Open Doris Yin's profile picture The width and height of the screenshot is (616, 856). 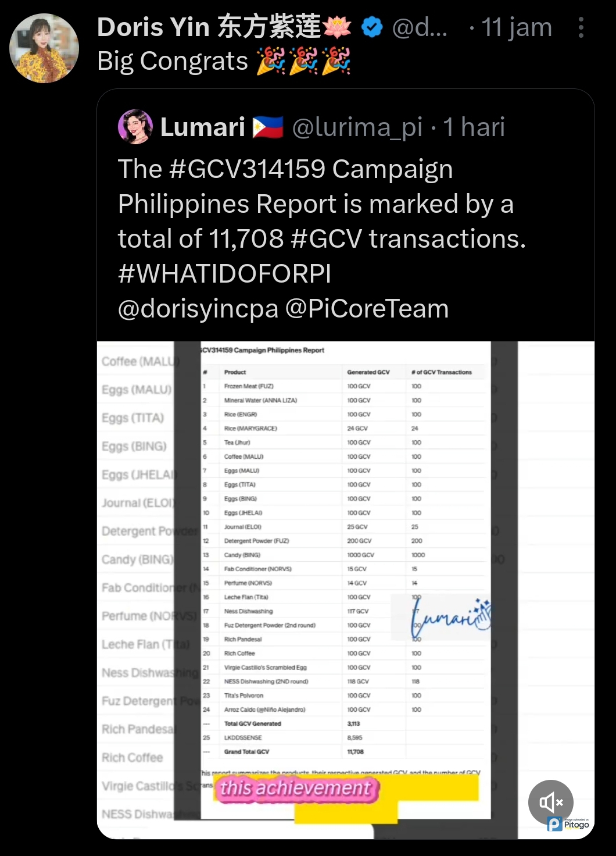pos(44,48)
